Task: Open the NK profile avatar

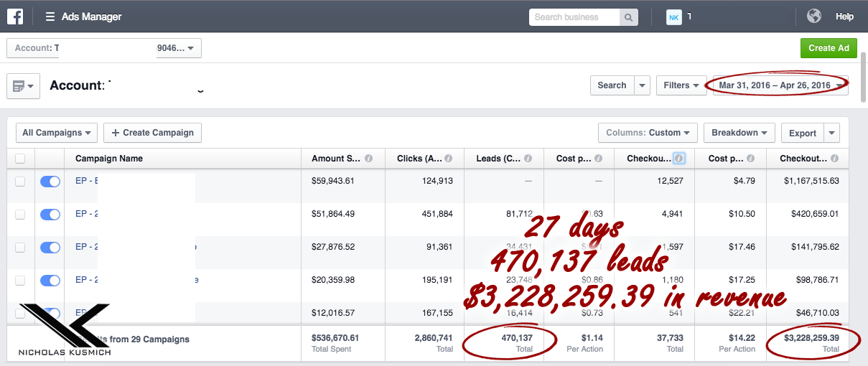Action: (673, 17)
